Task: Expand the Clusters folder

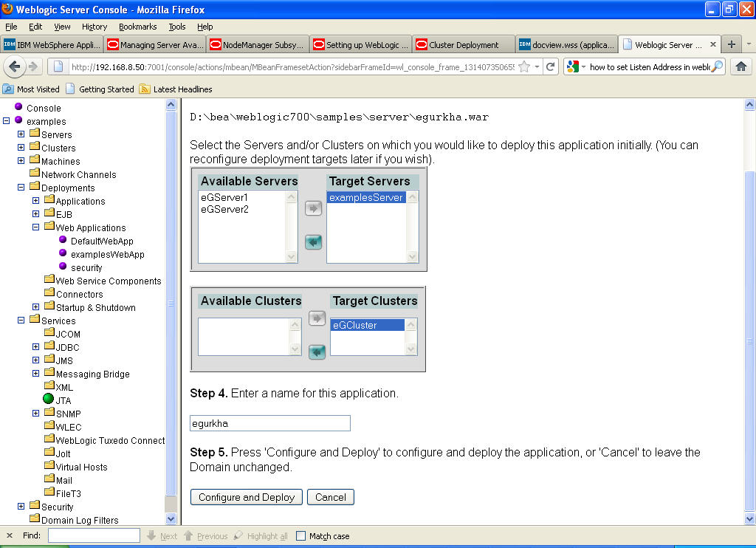Action: click(21, 147)
